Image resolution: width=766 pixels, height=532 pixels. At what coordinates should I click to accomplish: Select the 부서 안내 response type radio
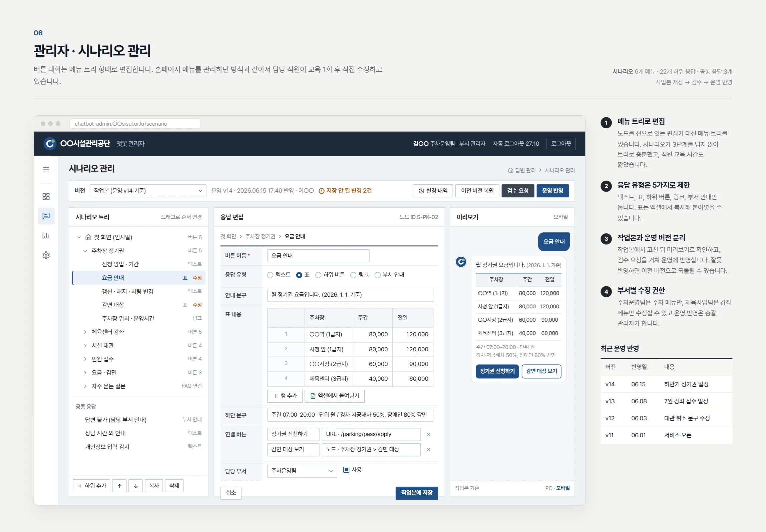(378, 275)
